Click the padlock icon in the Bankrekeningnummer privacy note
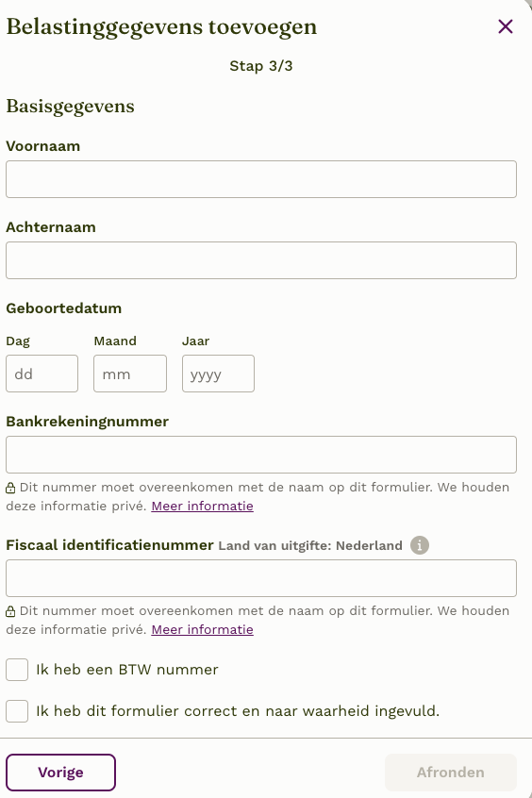 coord(10,488)
